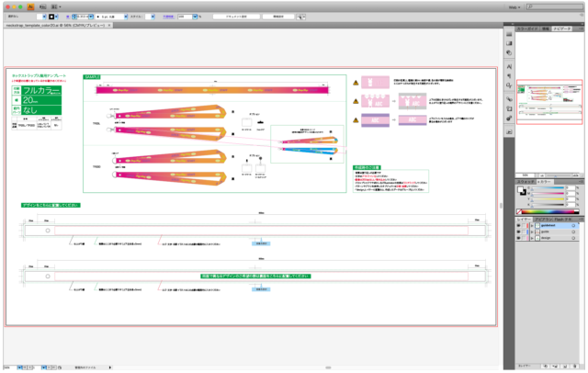Image resolution: width=588 pixels, height=373 pixels.
Task: Expand the guide layer contents
Action: (x=532, y=232)
